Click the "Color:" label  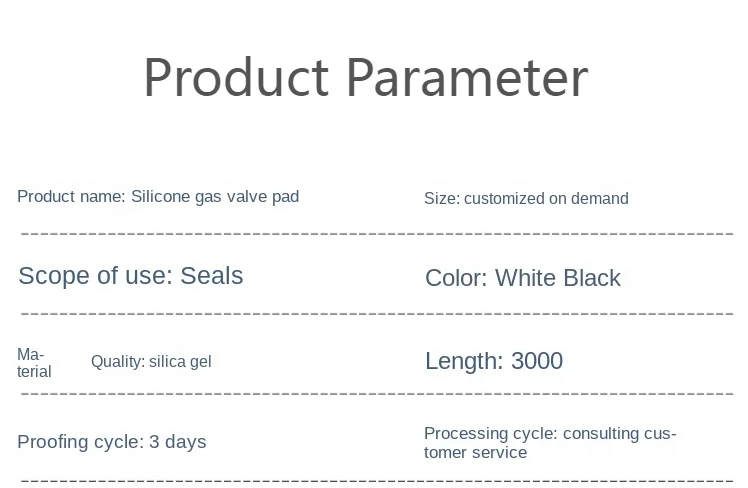point(456,278)
